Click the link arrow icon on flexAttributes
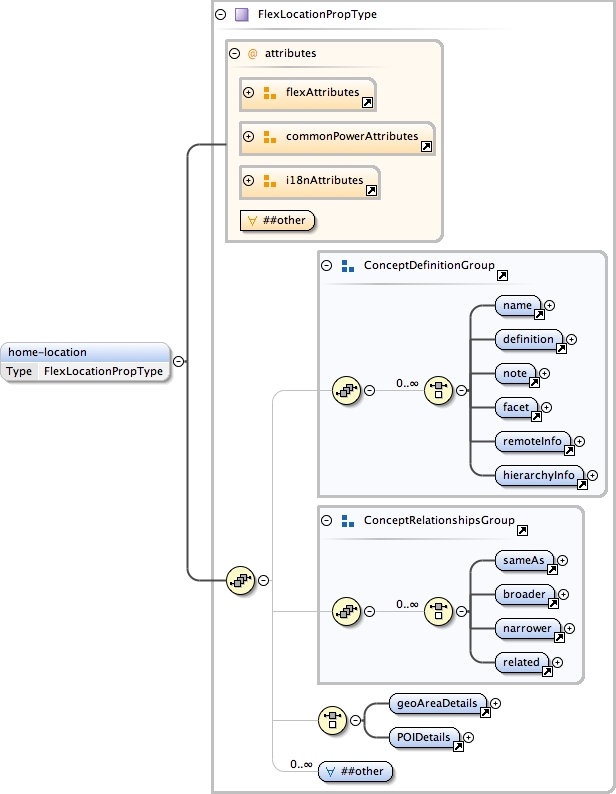Screen dimensions: 616x794 (x=367, y=102)
